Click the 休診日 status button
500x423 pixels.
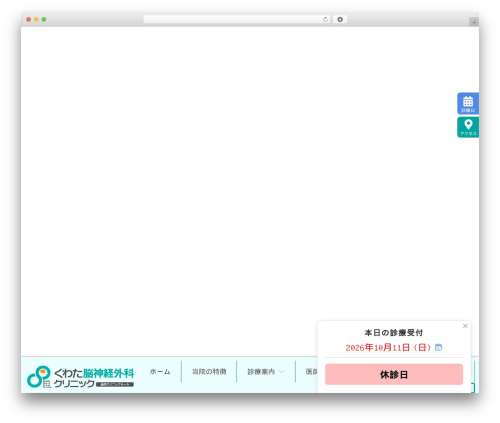[x=394, y=374]
